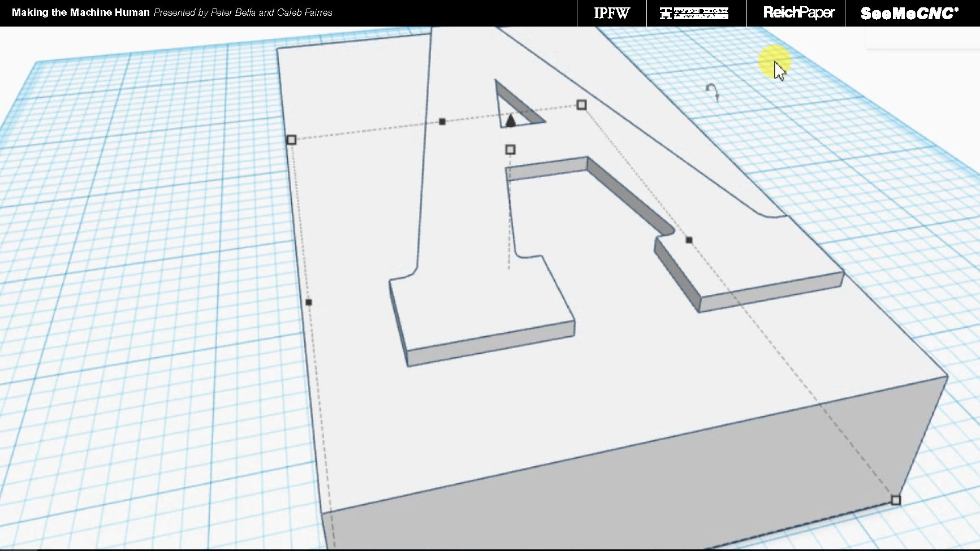980x551 pixels.
Task: Click the black midpoint handle on the top dashed edge
Action: [442, 122]
